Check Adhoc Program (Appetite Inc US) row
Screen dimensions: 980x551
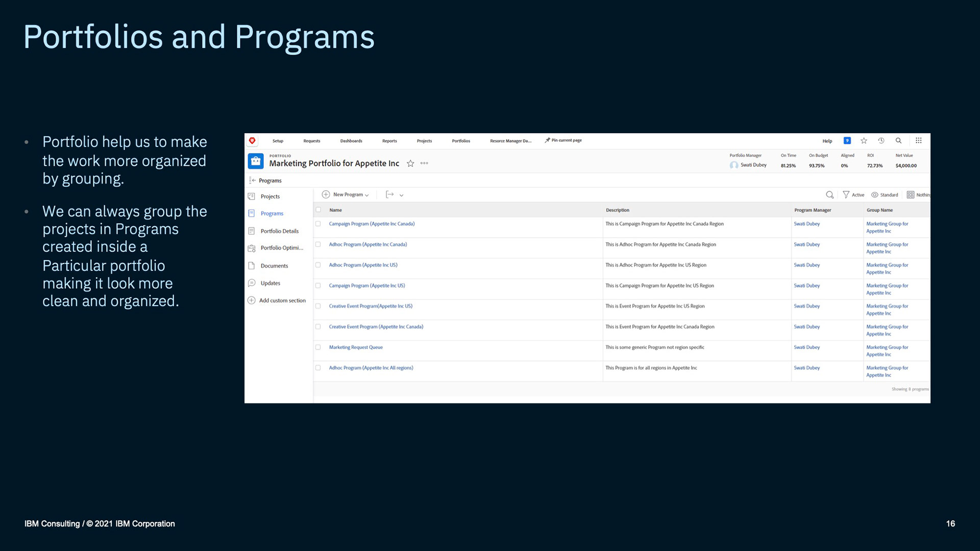tap(318, 265)
